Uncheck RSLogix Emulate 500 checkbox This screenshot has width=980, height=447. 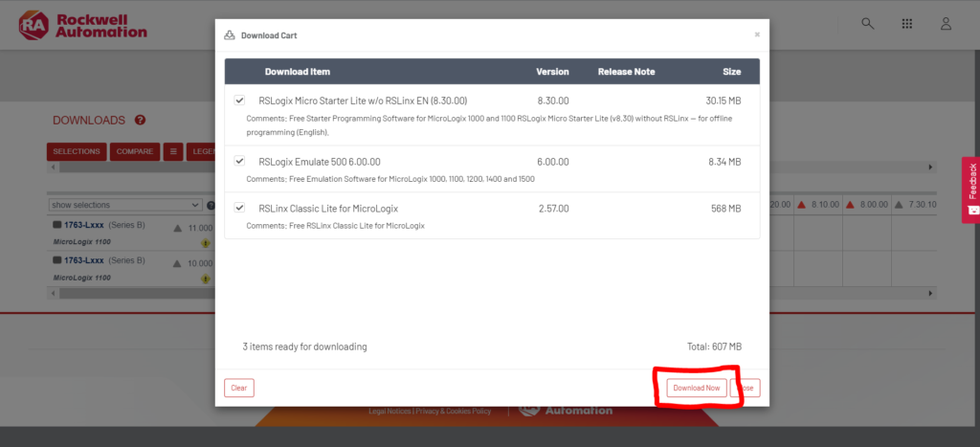click(239, 162)
